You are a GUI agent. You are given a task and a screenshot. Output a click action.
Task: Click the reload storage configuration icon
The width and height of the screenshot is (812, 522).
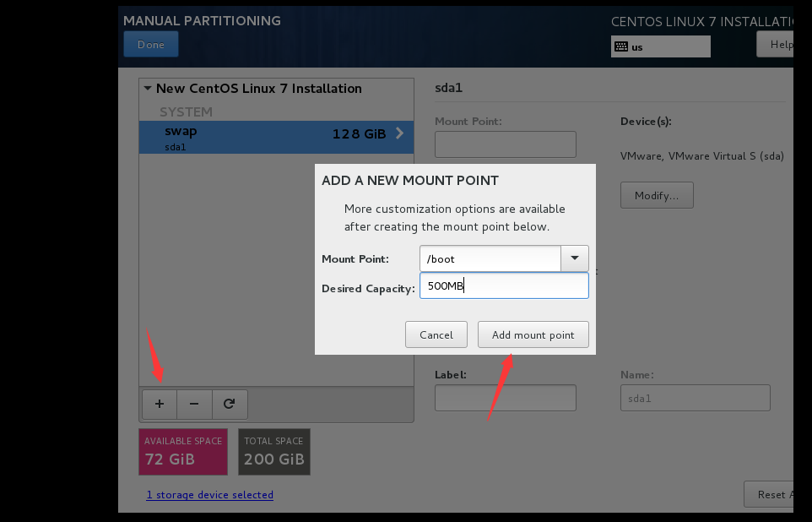pyautogui.click(x=230, y=404)
